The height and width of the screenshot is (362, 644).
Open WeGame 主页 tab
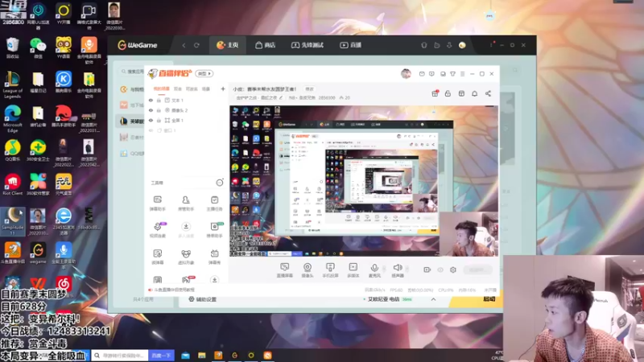tap(228, 45)
